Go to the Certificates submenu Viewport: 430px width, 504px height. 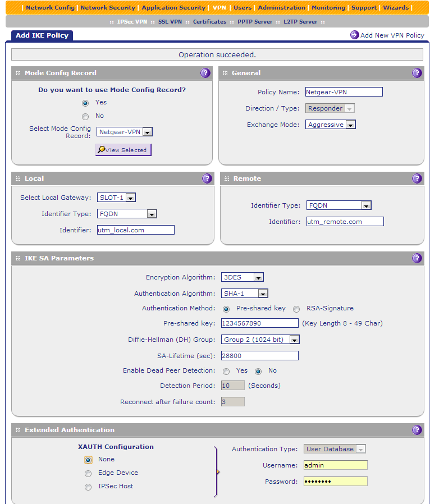click(209, 21)
